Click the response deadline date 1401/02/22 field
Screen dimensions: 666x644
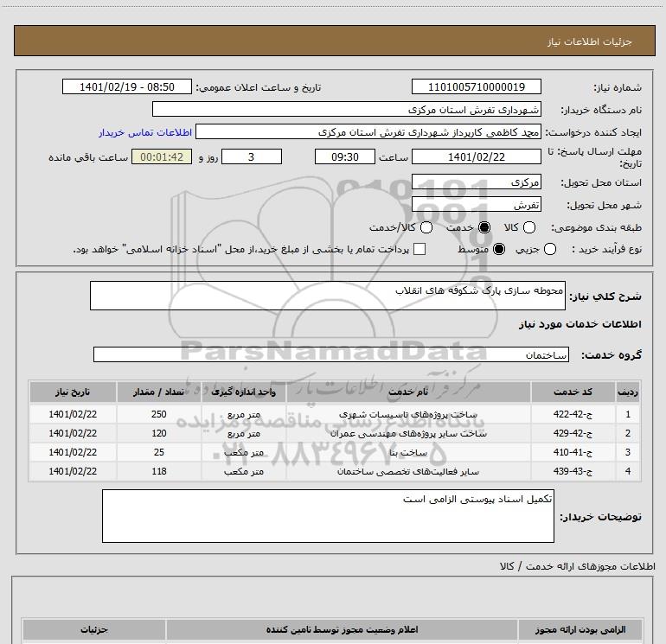pyautogui.click(x=476, y=157)
